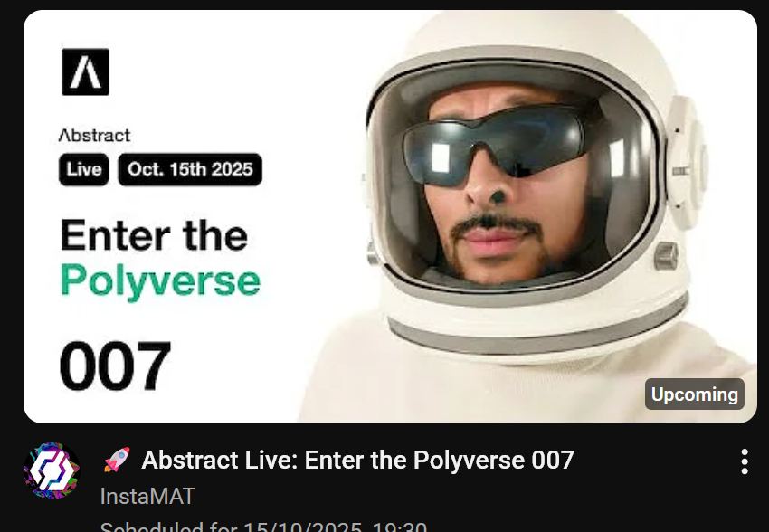Click the "Enter the" headline text
769x532 pixels.
[x=154, y=236]
